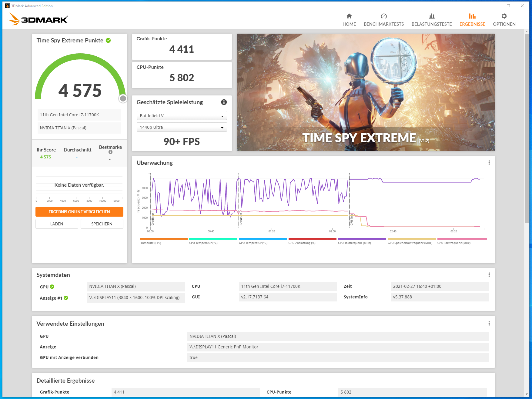Click the score gauge end knob
Image resolution: width=532 pixels, height=399 pixels.
coord(123,98)
